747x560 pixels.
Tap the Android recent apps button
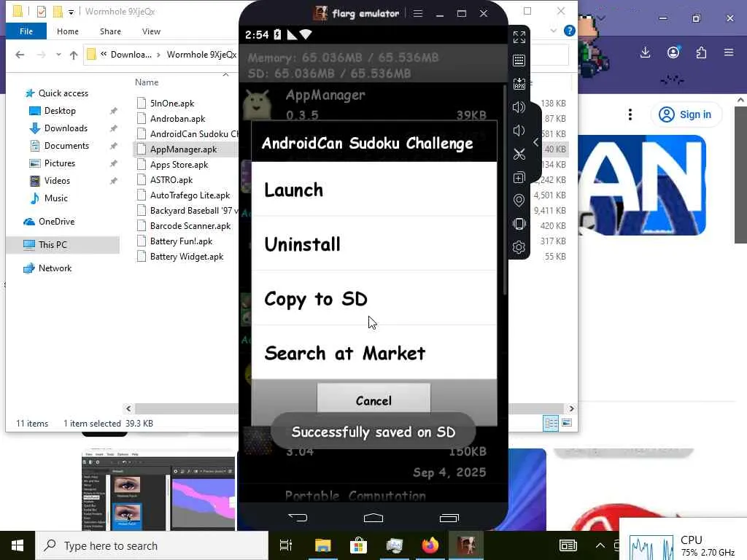coord(449,518)
